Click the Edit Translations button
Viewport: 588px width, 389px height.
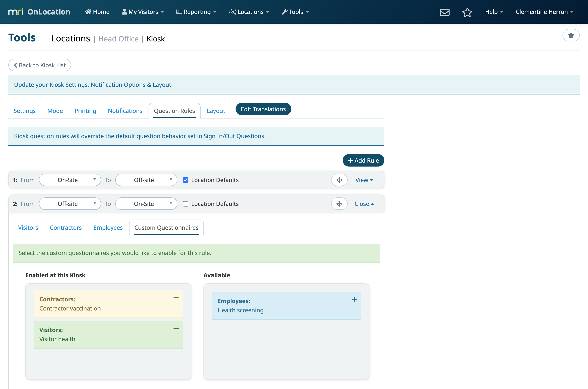263,109
